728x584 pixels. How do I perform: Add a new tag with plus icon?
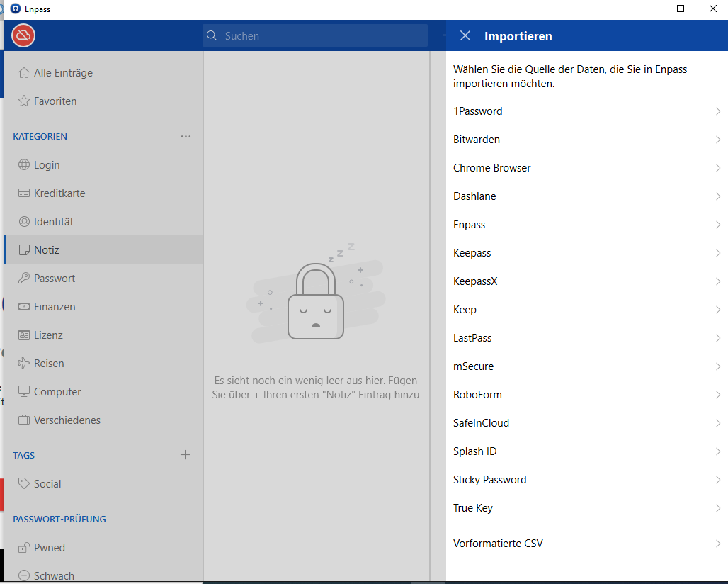click(186, 455)
